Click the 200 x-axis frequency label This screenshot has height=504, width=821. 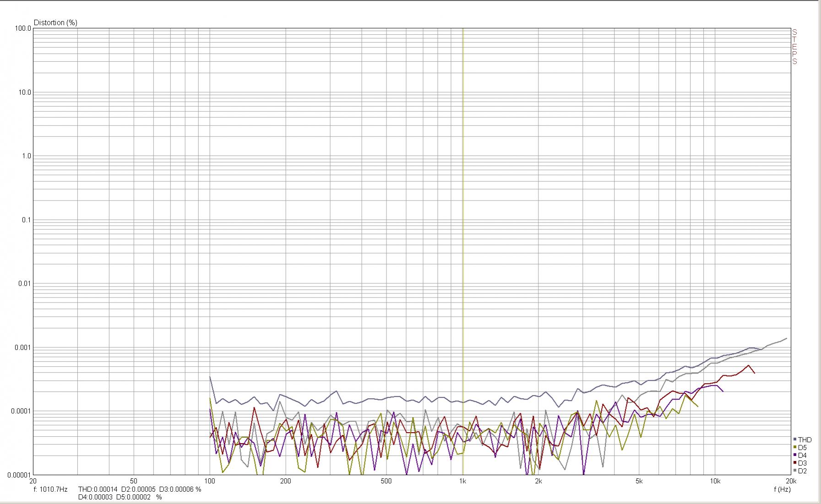coord(286,481)
